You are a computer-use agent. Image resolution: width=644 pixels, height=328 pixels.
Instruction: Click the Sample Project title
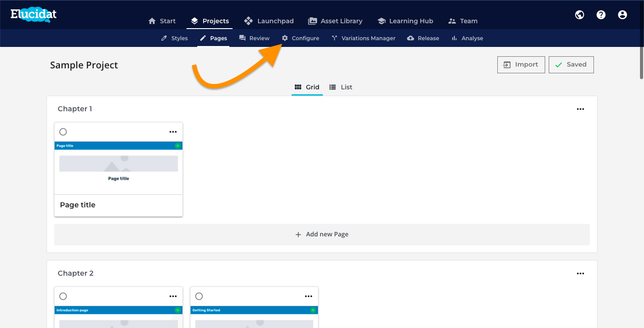pyautogui.click(x=84, y=65)
